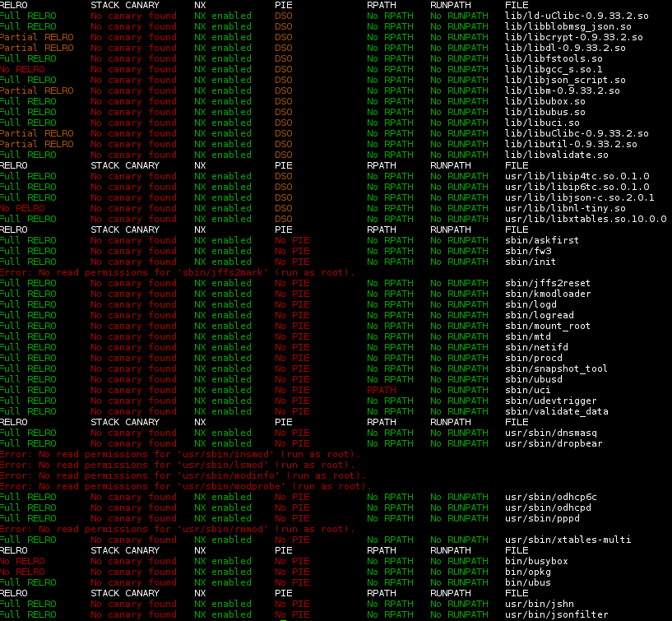
Task: Click the usr/bin/jsonfilter file entry
Action: 556,615
